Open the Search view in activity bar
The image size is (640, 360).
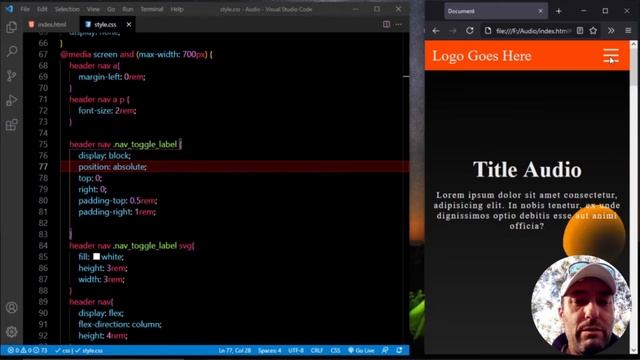[11, 51]
